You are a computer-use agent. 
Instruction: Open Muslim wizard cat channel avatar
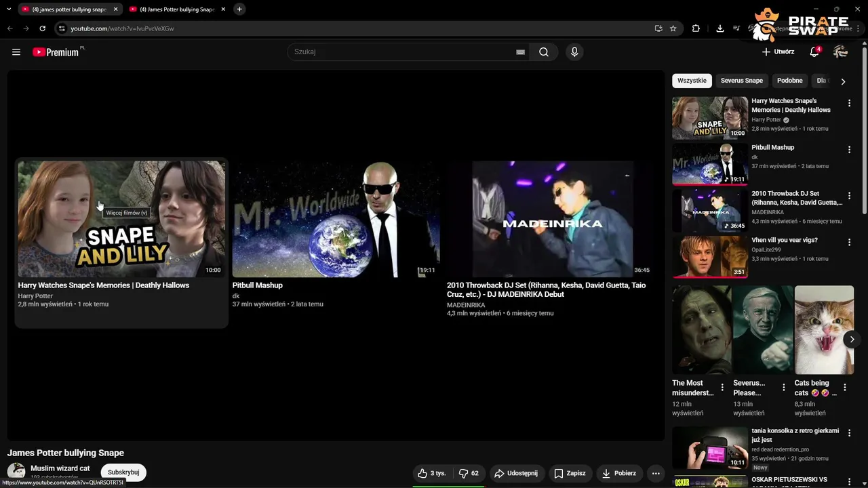pos(16,471)
